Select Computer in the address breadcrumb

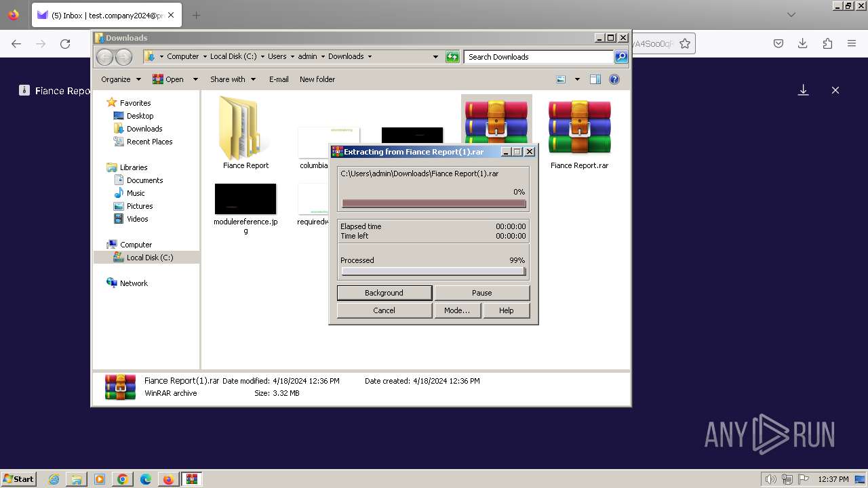(x=183, y=56)
